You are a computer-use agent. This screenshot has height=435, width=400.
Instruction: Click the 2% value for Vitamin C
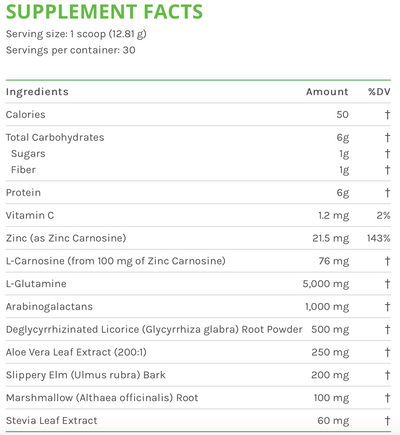(383, 215)
